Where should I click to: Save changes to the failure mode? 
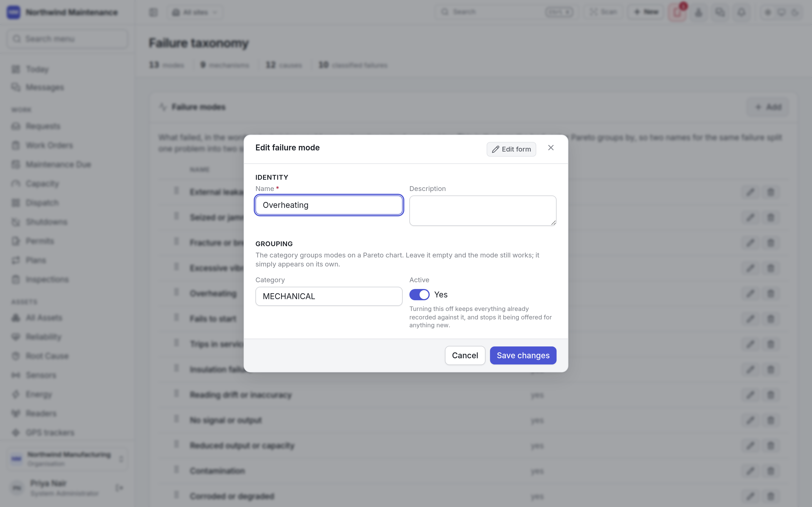click(x=523, y=355)
